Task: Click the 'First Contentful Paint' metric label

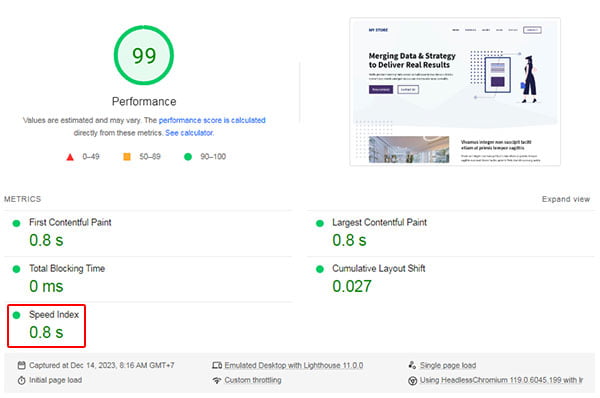Action: click(70, 222)
